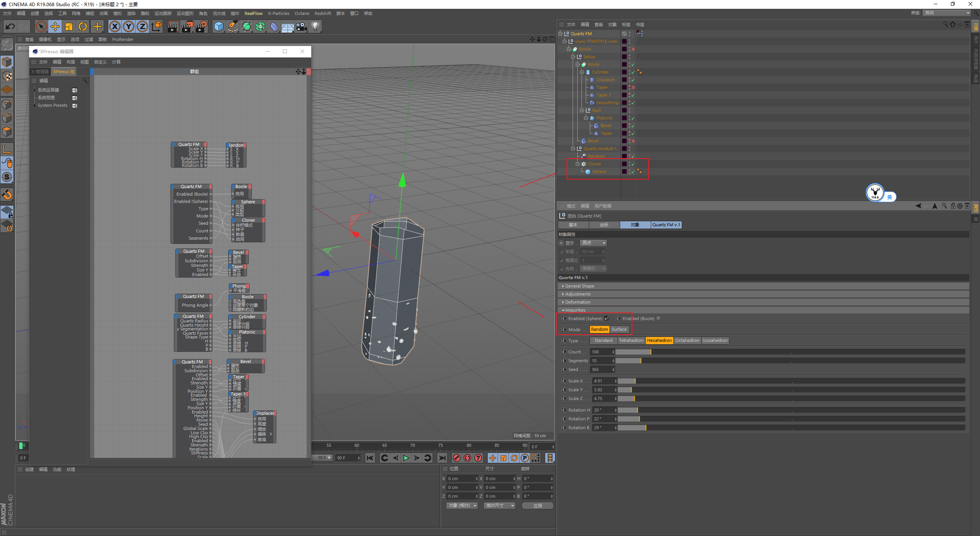This screenshot has width=980, height=536.
Task: Expand the General Shape section
Action: point(580,286)
